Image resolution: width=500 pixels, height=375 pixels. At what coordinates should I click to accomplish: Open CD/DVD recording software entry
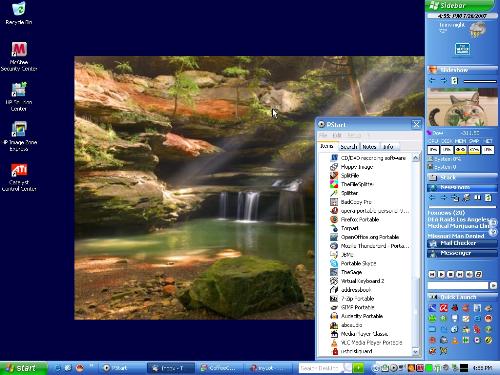pyautogui.click(x=368, y=158)
